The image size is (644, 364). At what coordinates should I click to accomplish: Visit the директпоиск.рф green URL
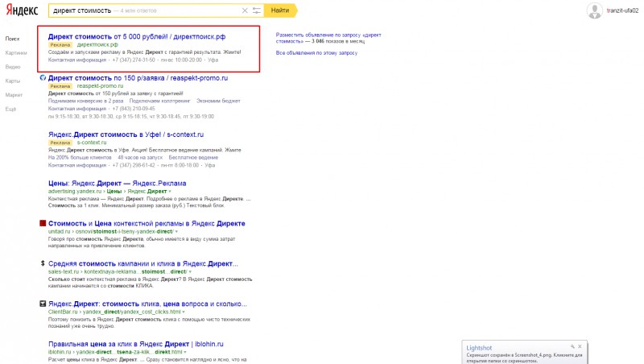click(x=97, y=44)
